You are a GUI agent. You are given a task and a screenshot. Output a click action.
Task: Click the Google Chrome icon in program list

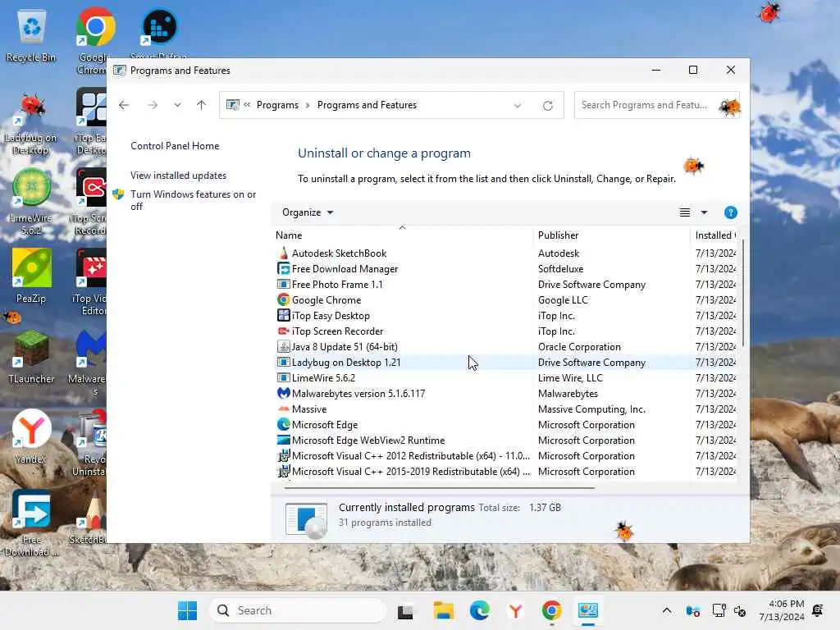pos(283,300)
